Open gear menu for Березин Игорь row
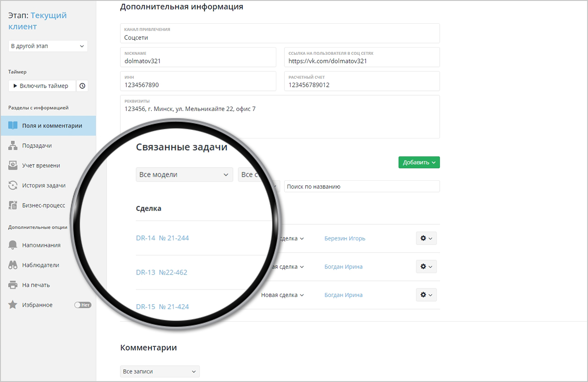Image resolution: width=588 pixels, height=382 pixels. pos(426,238)
